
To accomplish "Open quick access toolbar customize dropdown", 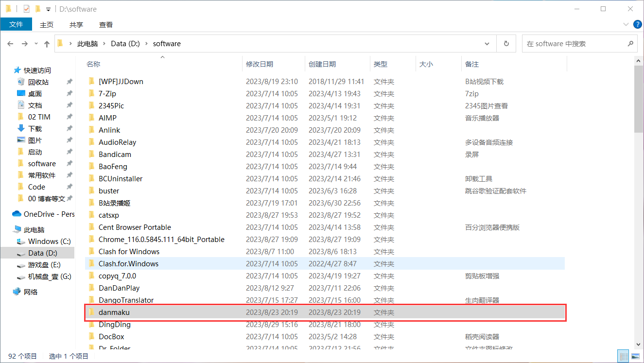I will [x=48, y=9].
